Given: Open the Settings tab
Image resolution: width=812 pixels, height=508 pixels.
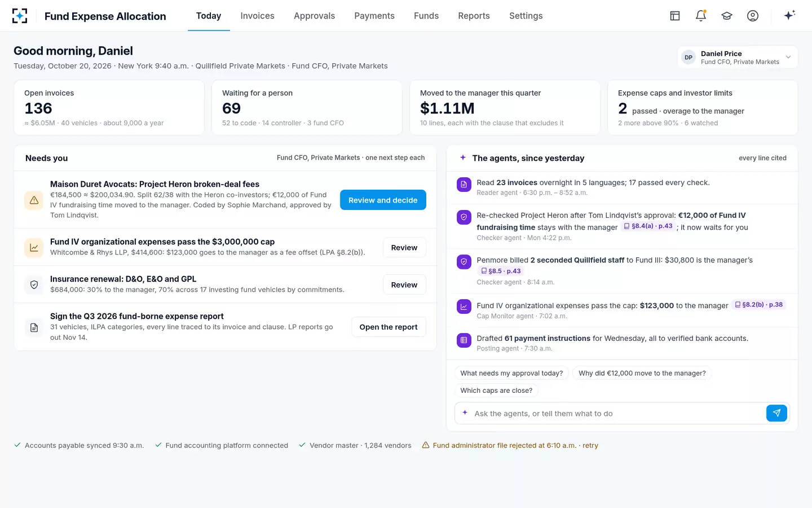Looking at the screenshot, I should 526,16.
